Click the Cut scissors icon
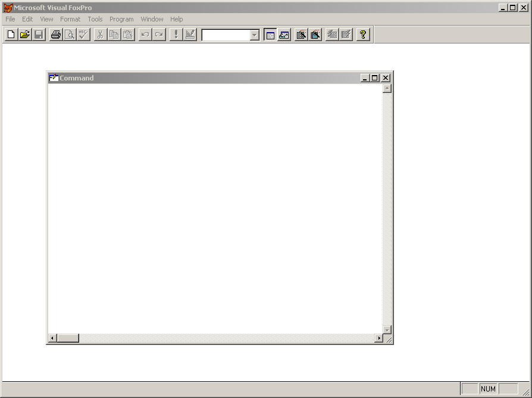 [x=101, y=35]
